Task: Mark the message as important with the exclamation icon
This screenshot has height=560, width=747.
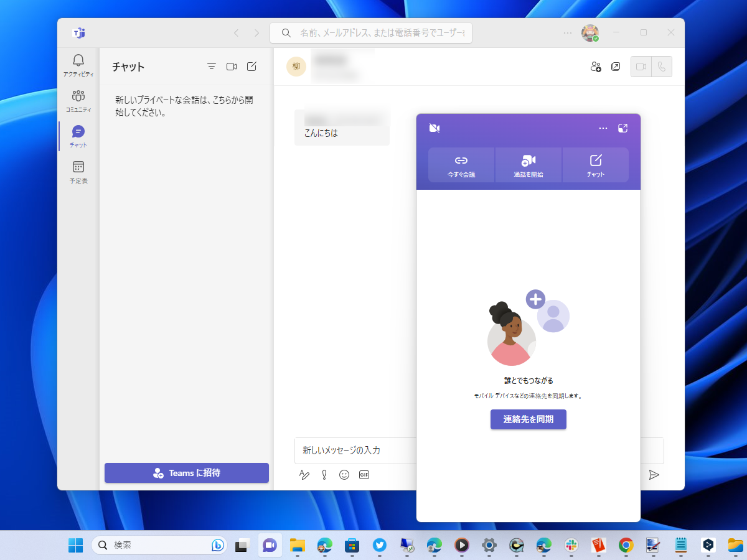Action: (324, 474)
